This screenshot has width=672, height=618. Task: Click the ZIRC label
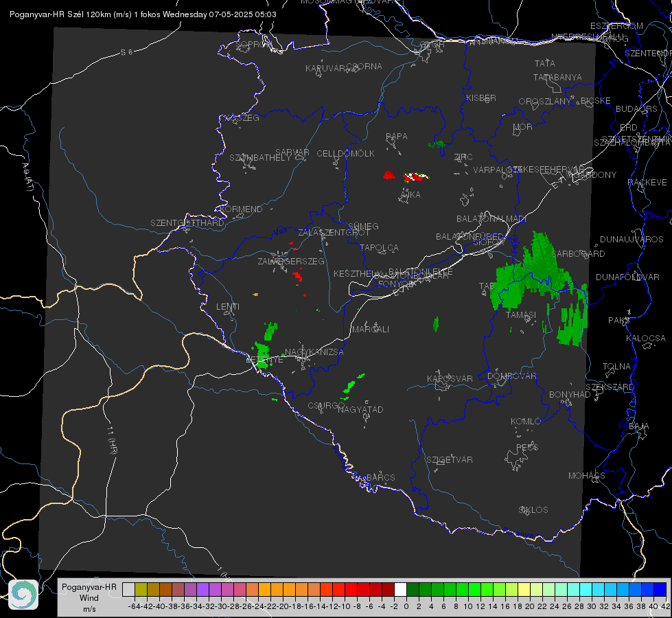[463, 157]
